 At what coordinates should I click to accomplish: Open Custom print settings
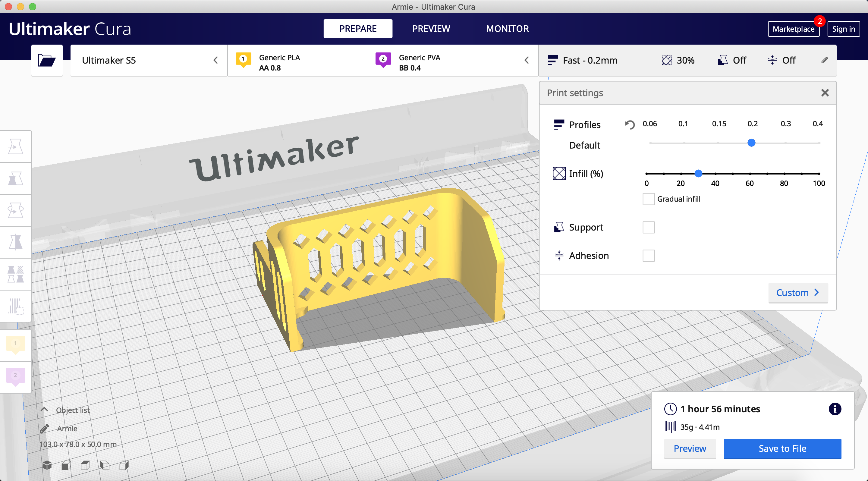pos(797,292)
